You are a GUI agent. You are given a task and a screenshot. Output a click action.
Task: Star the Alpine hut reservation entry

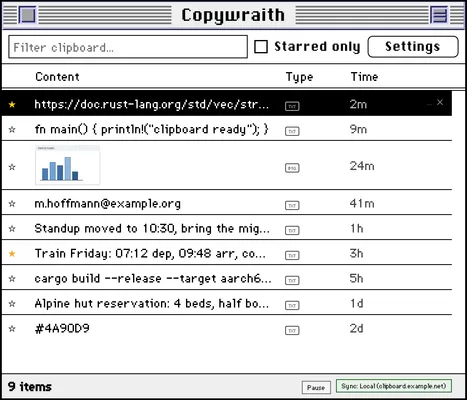tap(12, 304)
